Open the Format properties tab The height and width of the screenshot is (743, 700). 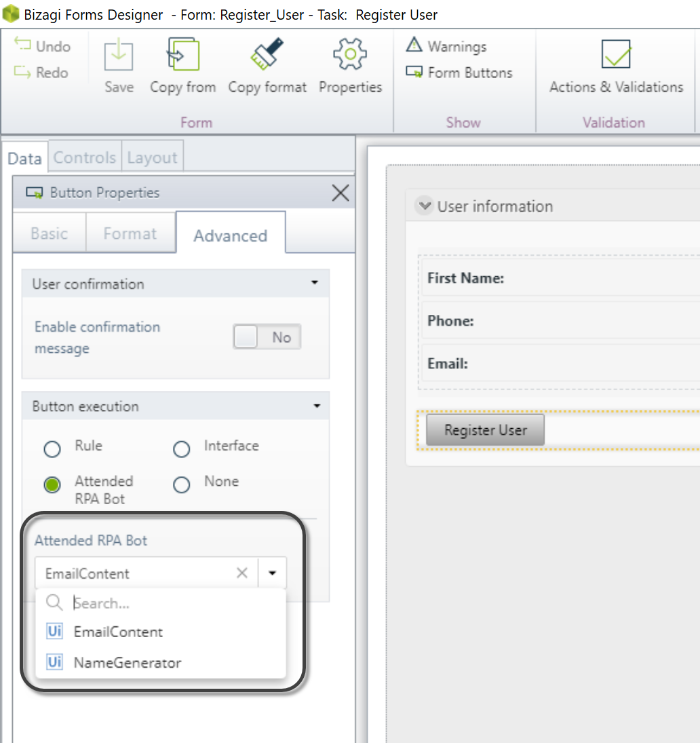point(130,233)
